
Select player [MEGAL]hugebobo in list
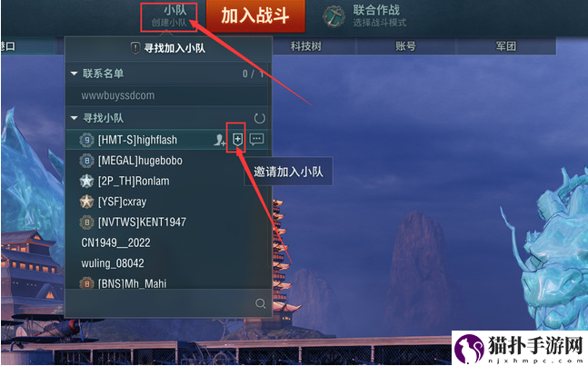coord(140,161)
